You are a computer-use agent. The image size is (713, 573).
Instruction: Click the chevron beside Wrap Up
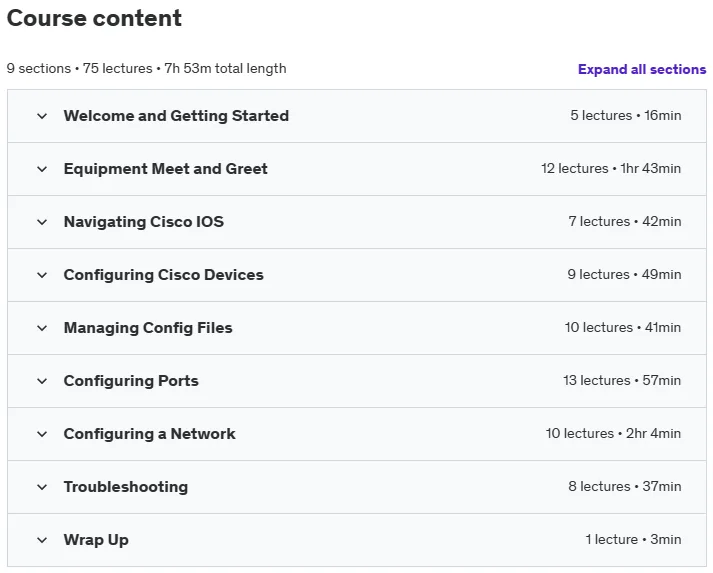[x=42, y=540]
